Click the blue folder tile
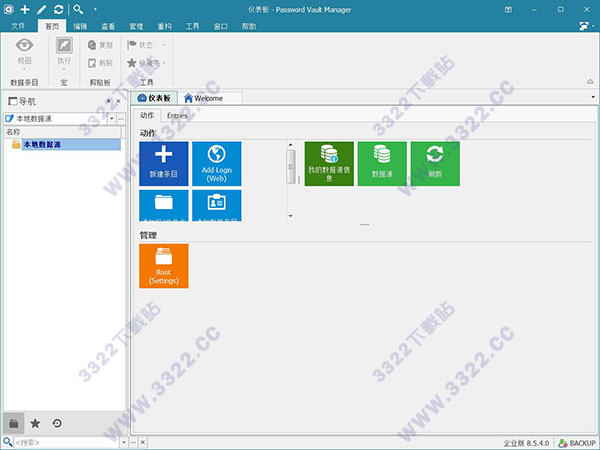 tap(164, 205)
